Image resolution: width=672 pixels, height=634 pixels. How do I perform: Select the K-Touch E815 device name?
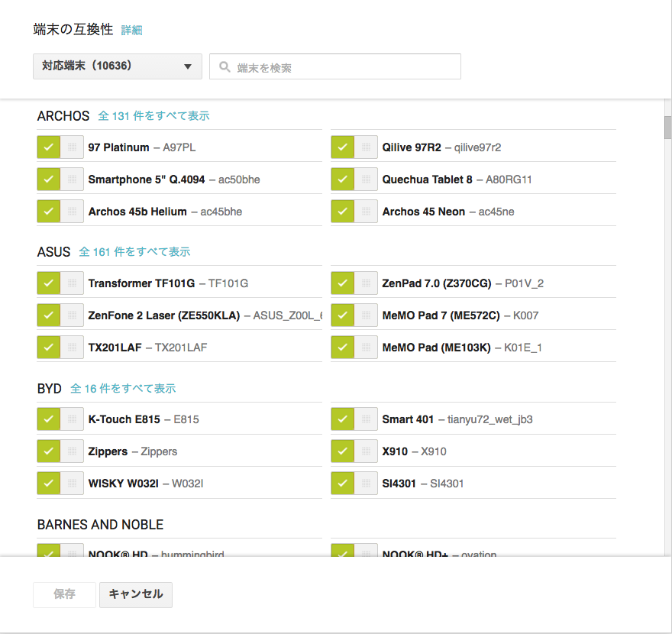124,419
